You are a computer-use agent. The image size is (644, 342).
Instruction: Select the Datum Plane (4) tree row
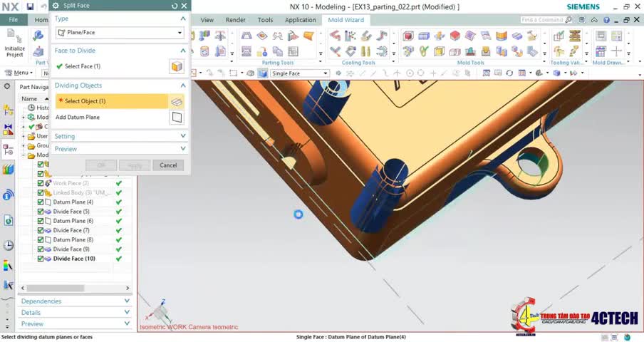(73, 202)
